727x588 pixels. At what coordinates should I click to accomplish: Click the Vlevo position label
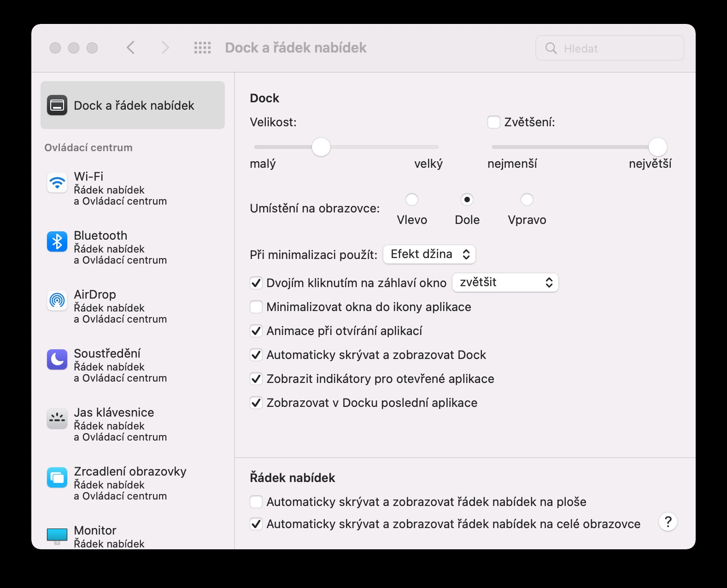(x=412, y=220)
